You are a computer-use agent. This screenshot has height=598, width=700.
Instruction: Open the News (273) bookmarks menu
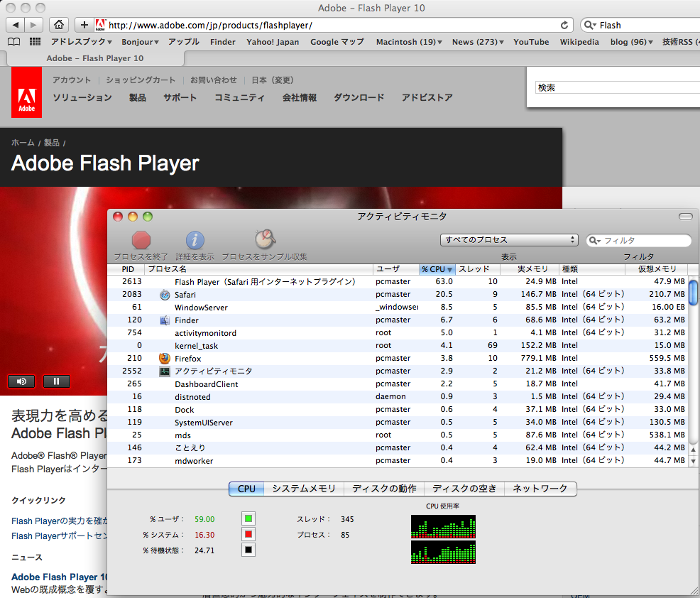(x=477, y=42)
